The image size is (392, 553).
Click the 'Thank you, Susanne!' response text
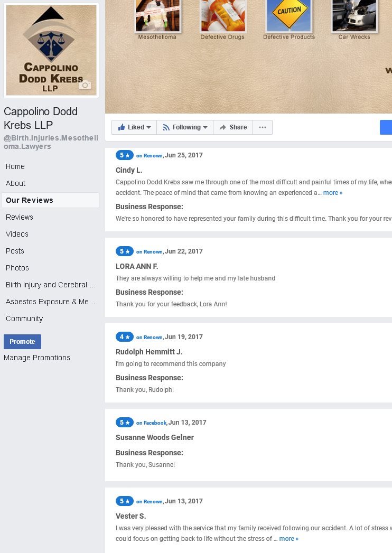click(145, 465)
